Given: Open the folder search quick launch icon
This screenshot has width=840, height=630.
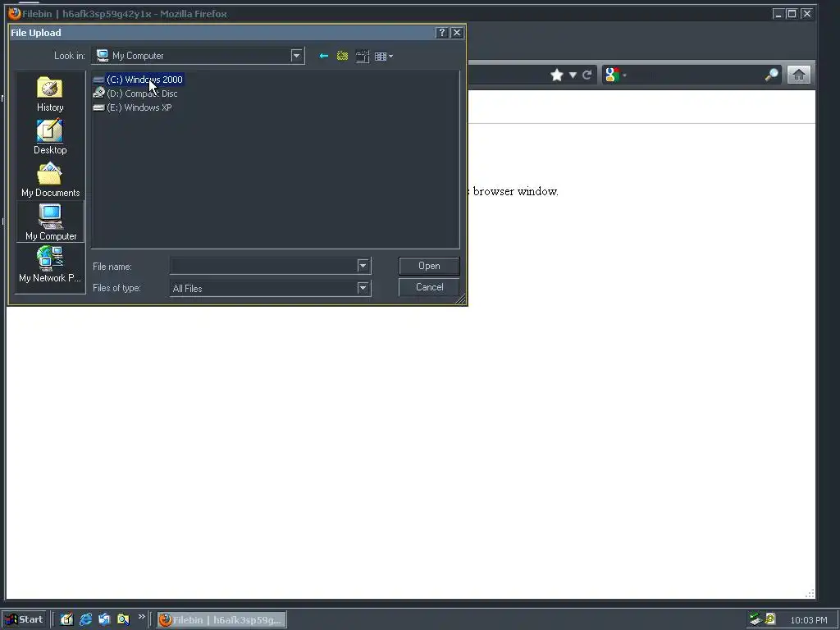Looking at the screenshot, I should point(123,620).
